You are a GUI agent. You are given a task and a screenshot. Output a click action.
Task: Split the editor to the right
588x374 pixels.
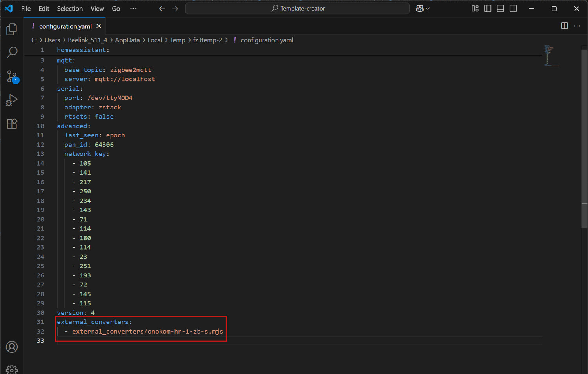click(x=564, y=26)
